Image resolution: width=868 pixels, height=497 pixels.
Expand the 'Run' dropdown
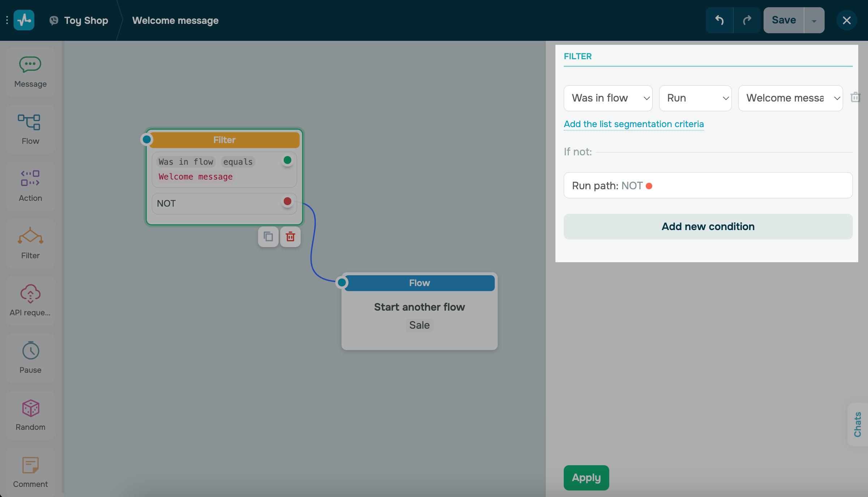tap(695, 98)
